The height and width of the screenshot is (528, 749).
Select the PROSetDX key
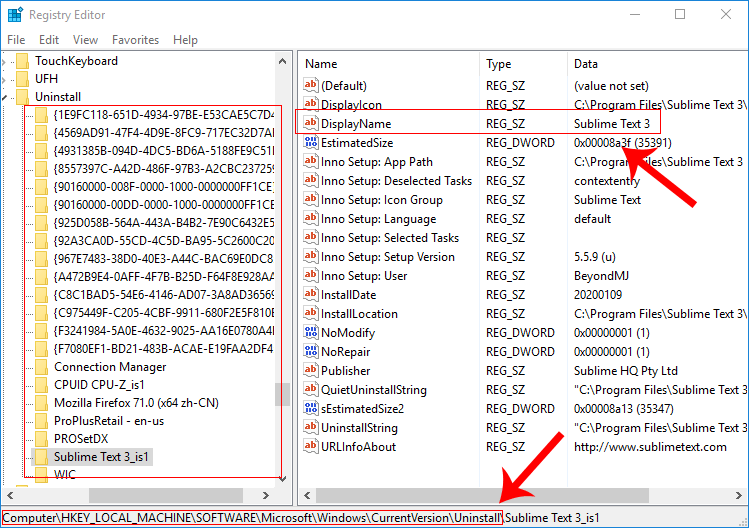[81, 439]
